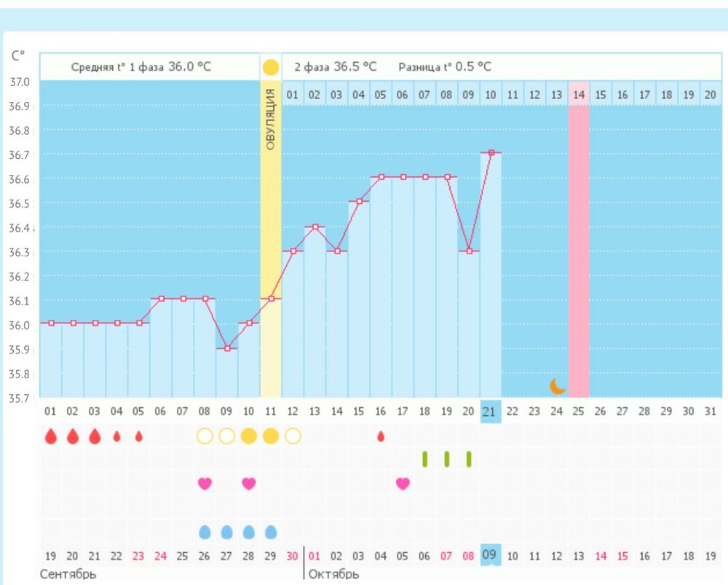This screenshot has width=728, height=585.
Task: Click the 35.7 value on temperature axis
Action: point(20,398)
